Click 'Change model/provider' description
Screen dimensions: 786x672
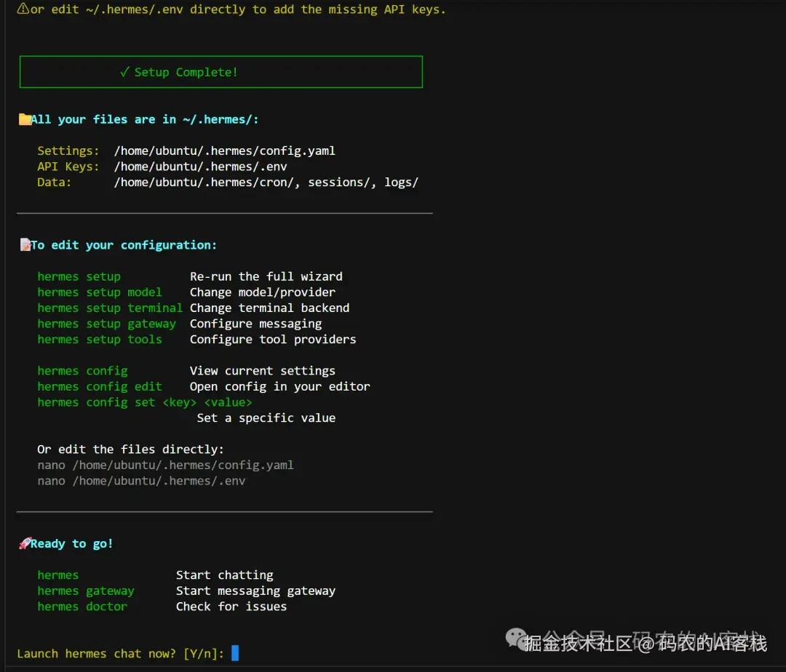263,292
